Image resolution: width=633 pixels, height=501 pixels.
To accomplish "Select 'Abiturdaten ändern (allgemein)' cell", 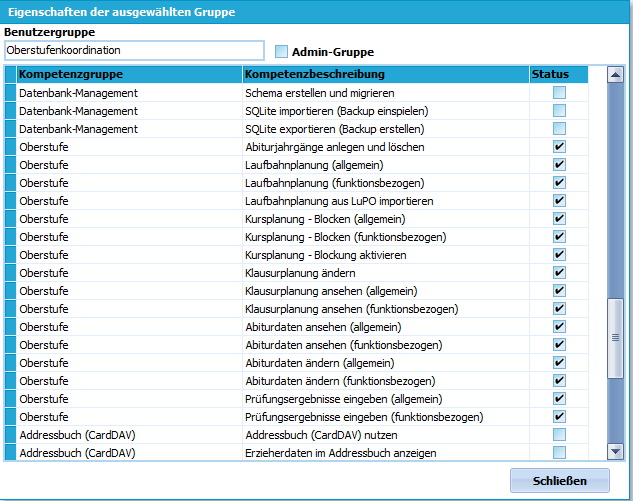I will click(x=386, y=363).
